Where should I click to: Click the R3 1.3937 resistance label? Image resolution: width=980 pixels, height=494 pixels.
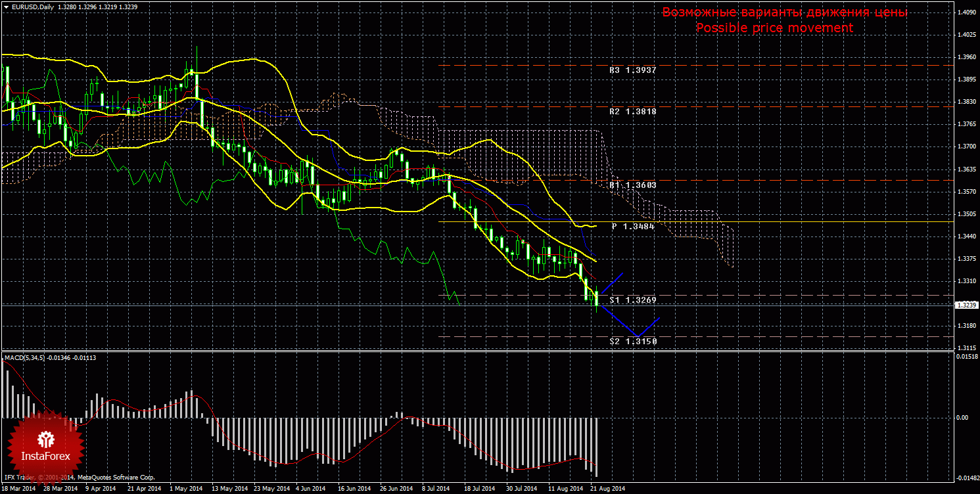(x=632, y=70)
